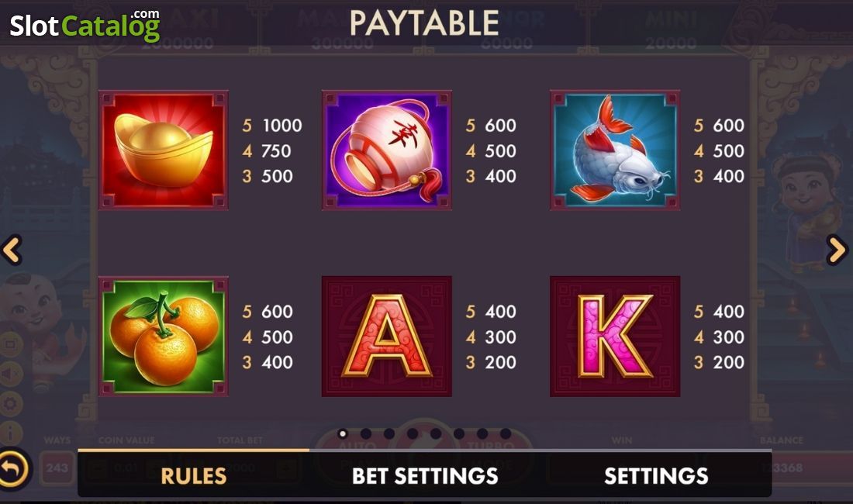The width and height of the screenshot is (853, 504).
Task: Select the white lantern symbol
Action: [x=387, y=150]
